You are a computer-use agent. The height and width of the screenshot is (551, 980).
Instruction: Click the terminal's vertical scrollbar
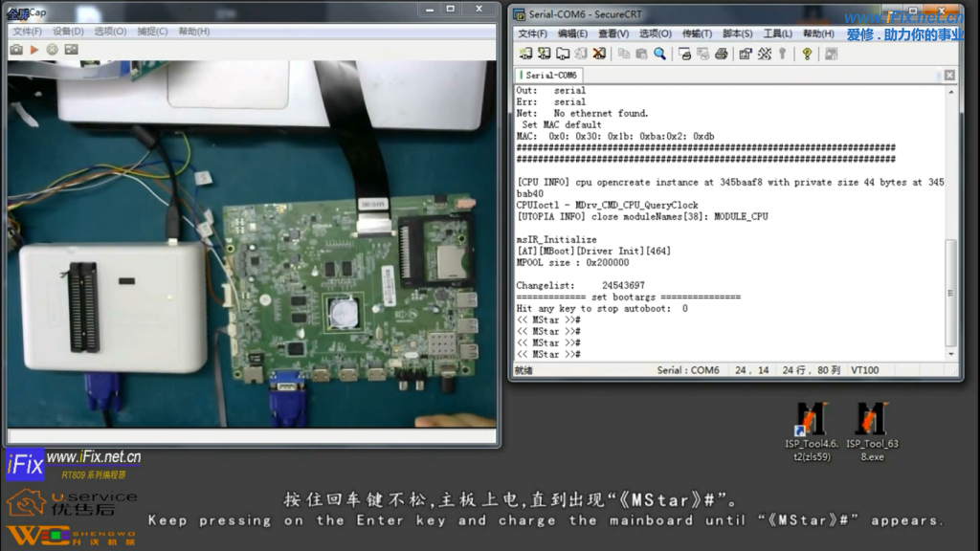pyautogui.click(x=950, y=287)
